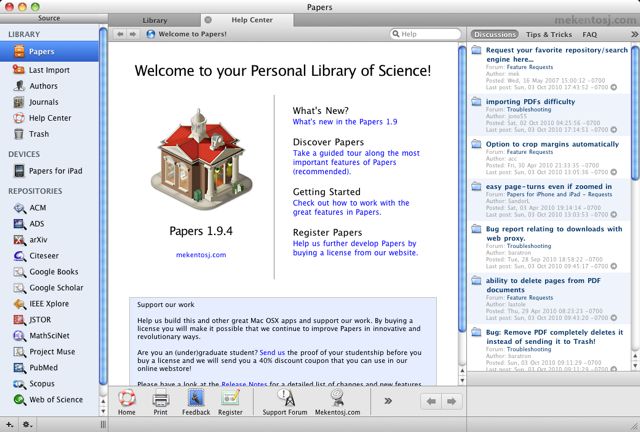Open the gear action menu
The width and height of the screenshot is (640, 432).
[x=27, y=425]
